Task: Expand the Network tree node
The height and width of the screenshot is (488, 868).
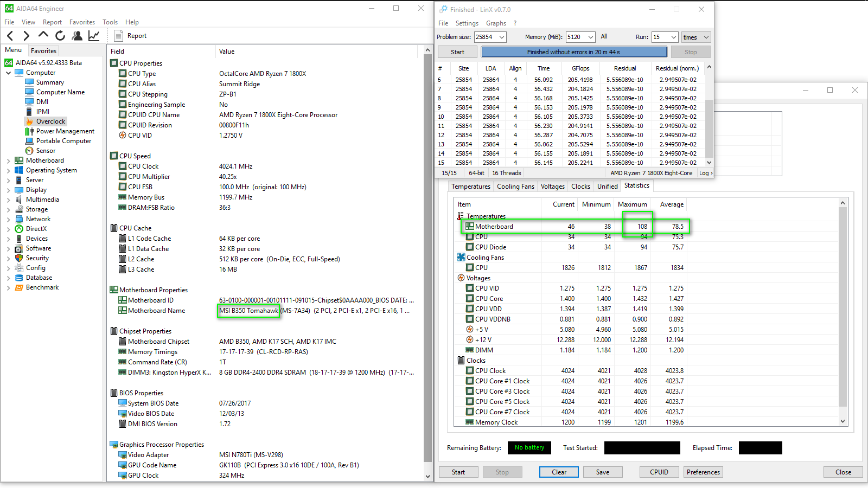Action: [x=8, y=219]
